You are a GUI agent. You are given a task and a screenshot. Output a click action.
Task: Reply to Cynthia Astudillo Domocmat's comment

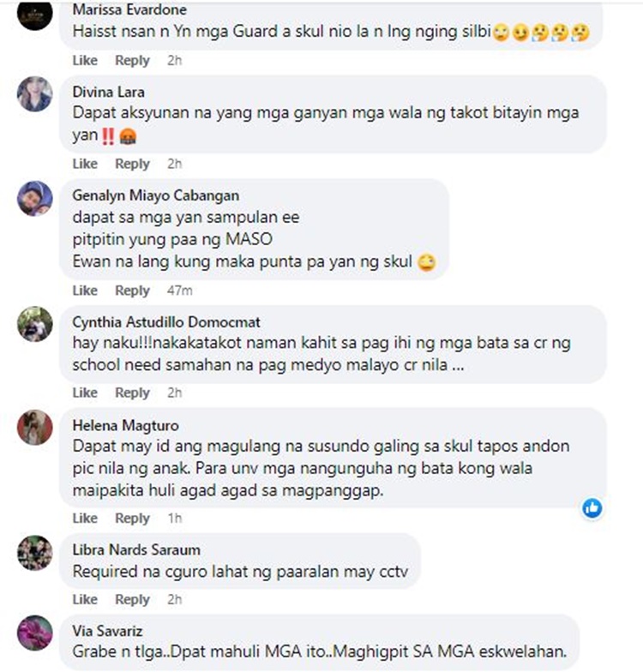tap(132, 393)
